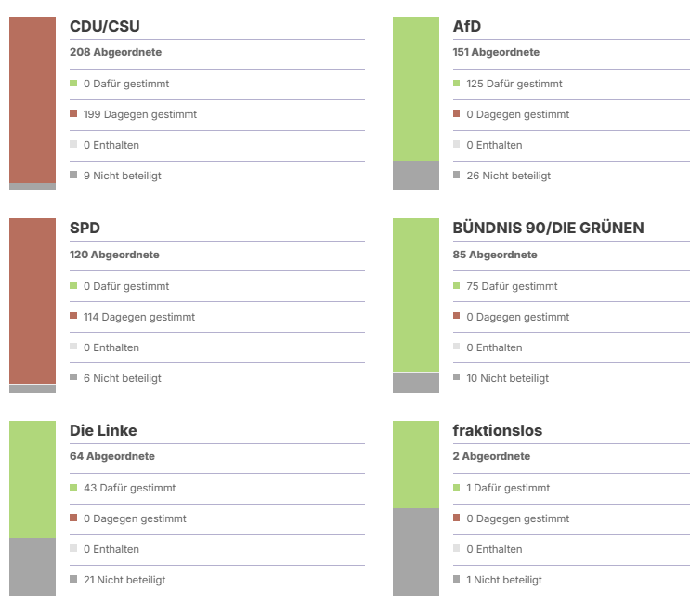Click red swatch beside '199 Dagegen gestimmt'
The height and width of the screenshot is (616, 690).
pyautogui.click(x=73, y=114)
